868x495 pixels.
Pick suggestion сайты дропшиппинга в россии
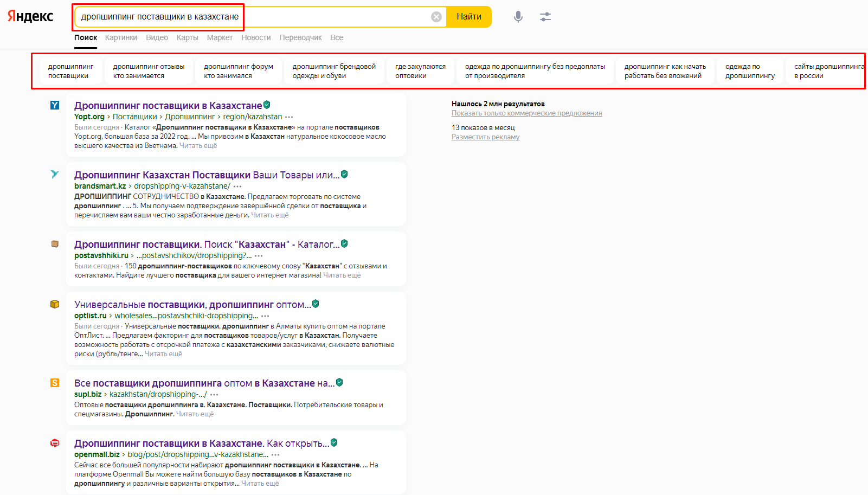pos(827,71)
